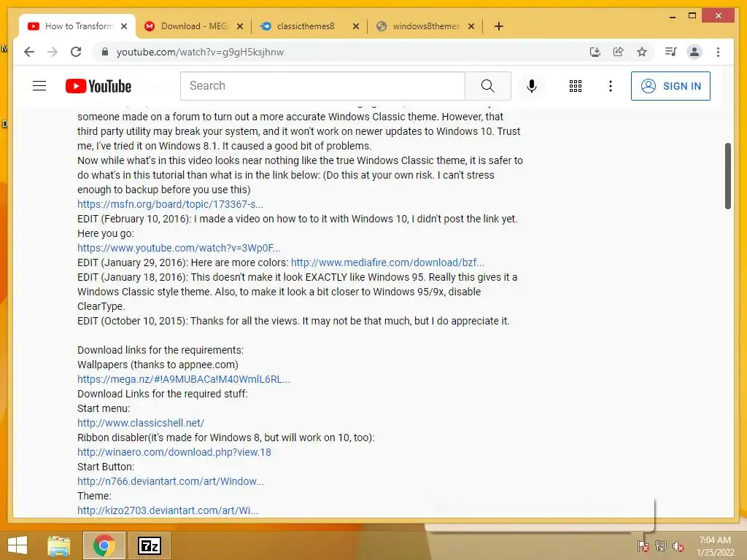Open the Chrome three-dot menu
This screenshot has width=747, height=560.
(718, 52)
